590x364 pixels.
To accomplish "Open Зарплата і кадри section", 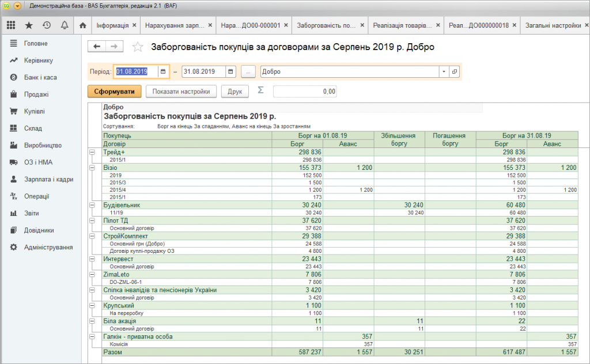I will [48, 179].
